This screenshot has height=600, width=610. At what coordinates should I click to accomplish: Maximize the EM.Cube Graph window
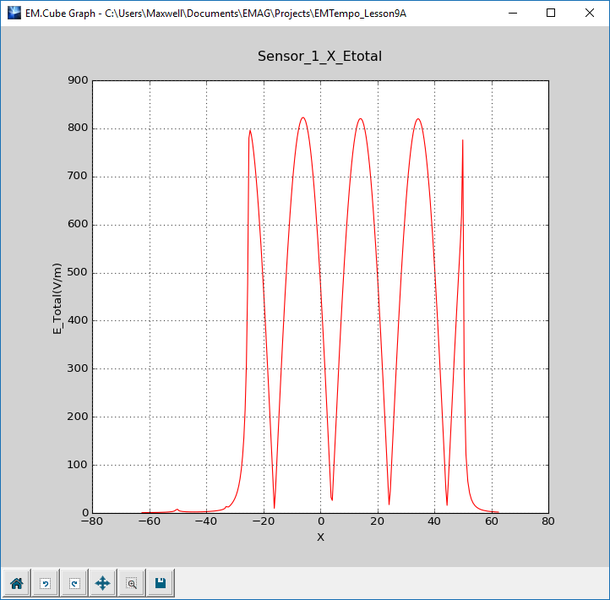[551, 13]
